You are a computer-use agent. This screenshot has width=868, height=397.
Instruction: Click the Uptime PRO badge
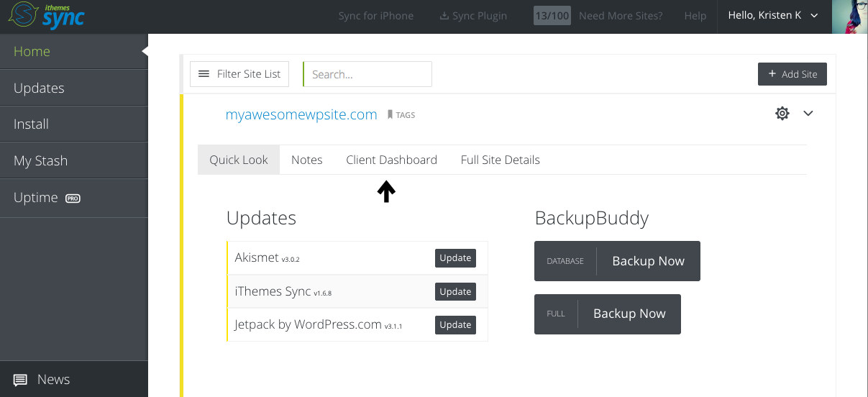click(73, 198)
